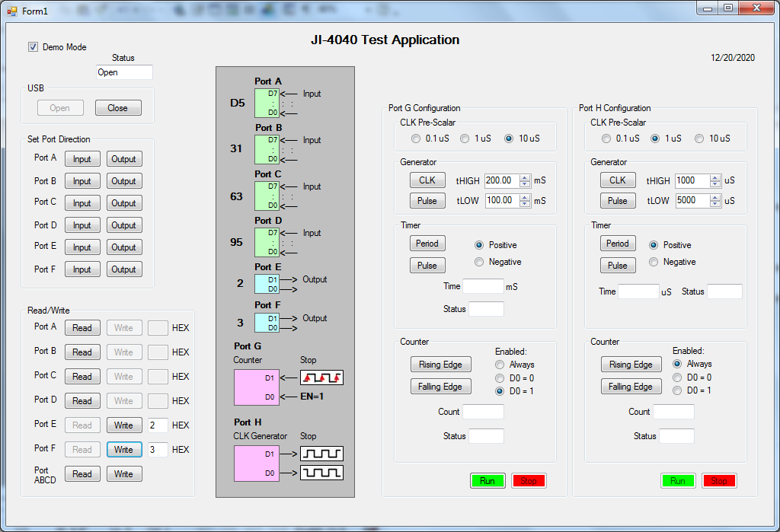
Task: Click the Port F HEX value field
Action: [157, 450]
